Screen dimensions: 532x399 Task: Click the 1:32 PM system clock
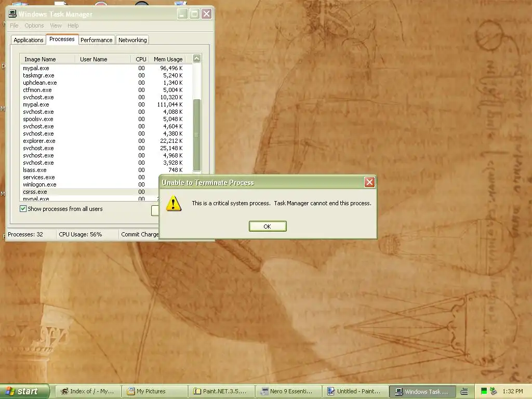[513, 391]
